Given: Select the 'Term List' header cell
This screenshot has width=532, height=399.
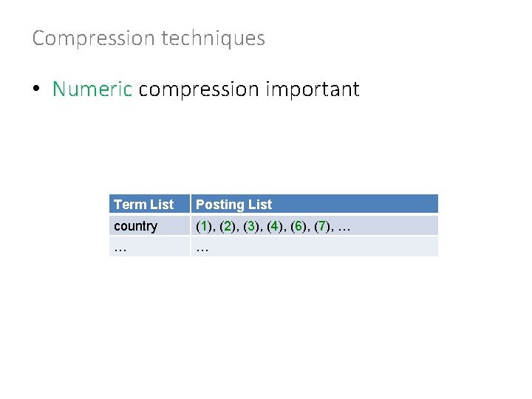Looking at the screenshot, I should pos(149,204).
